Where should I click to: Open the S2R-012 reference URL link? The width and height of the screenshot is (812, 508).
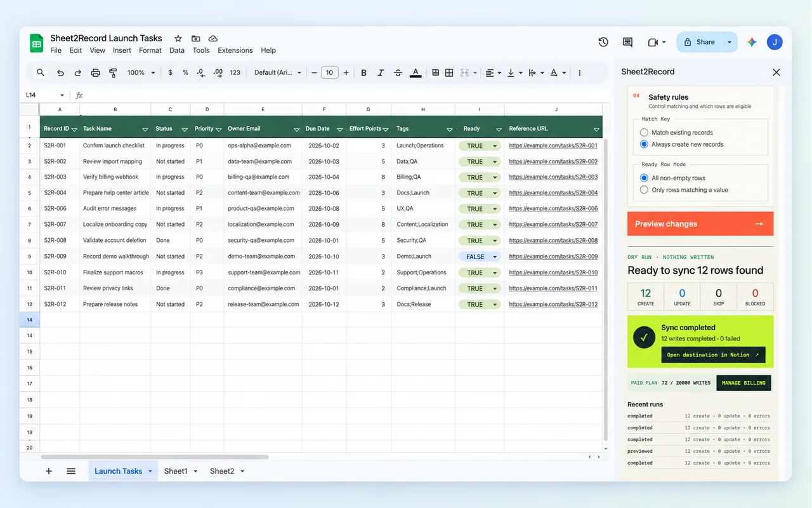coord(553,304)
